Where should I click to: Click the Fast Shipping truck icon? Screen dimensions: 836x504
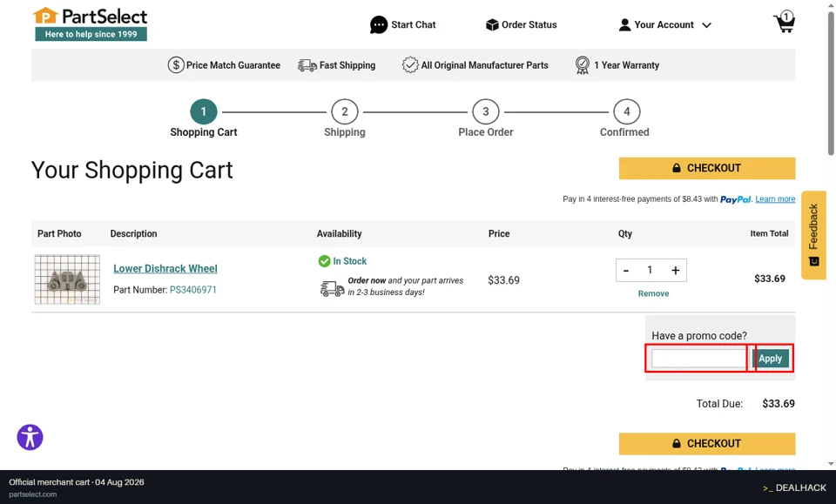[x=307, y=65]
